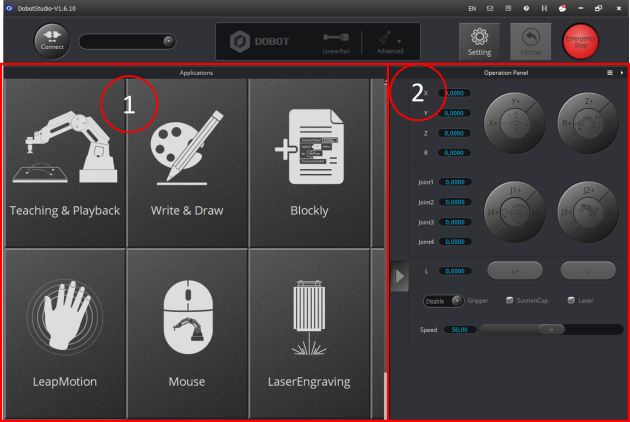630x422 pixels.
Task: Jog the arm in X+ direction
Action: click(493, 123)
